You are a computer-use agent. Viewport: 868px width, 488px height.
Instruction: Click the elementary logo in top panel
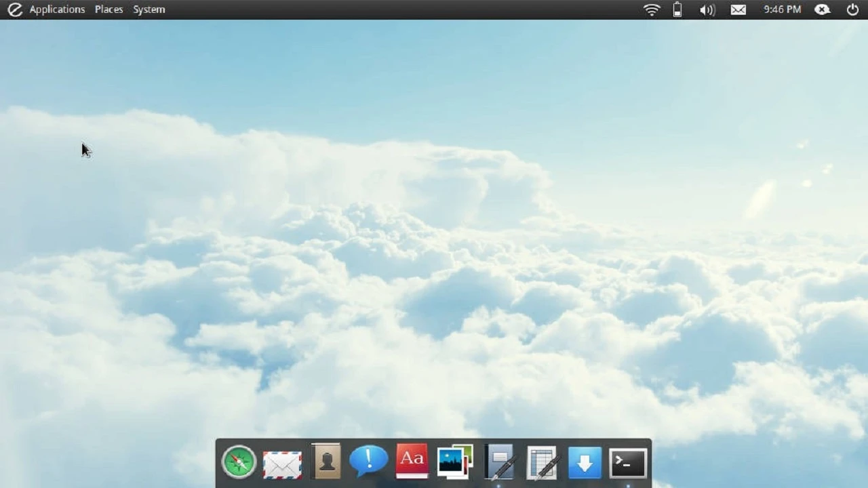[x=14, y=9]
